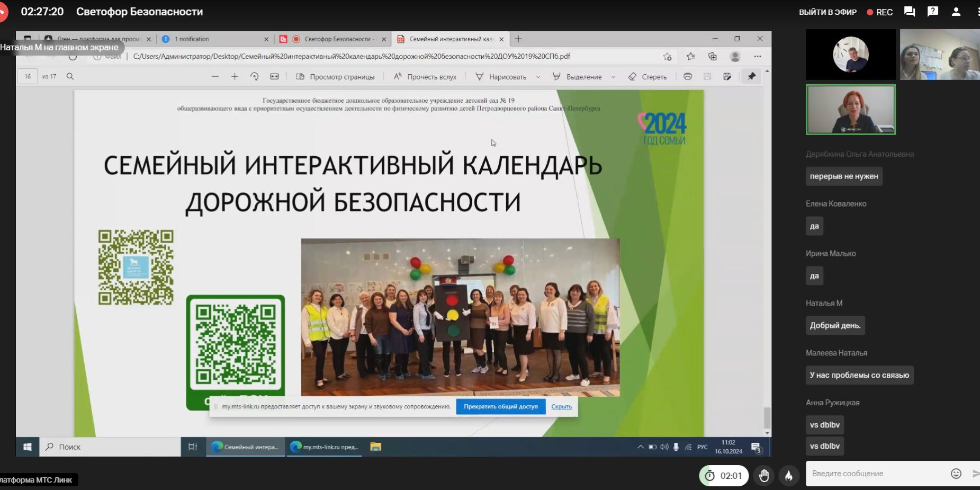The width and height of the screenshot is (980, 490).
Task: Expand the Нарисовать options dropdown arrow
Action: point(538,77)
